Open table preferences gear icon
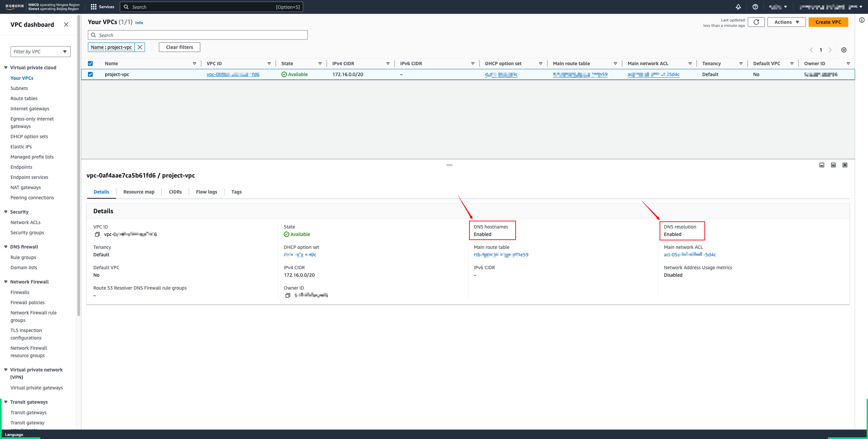Viewport: 868px width, 439px height. click(x=844, y=50)
